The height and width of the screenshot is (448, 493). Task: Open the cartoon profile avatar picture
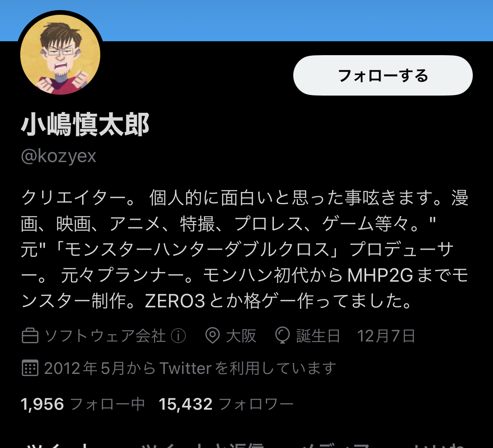pyautogui.click(x=60, y=55)
